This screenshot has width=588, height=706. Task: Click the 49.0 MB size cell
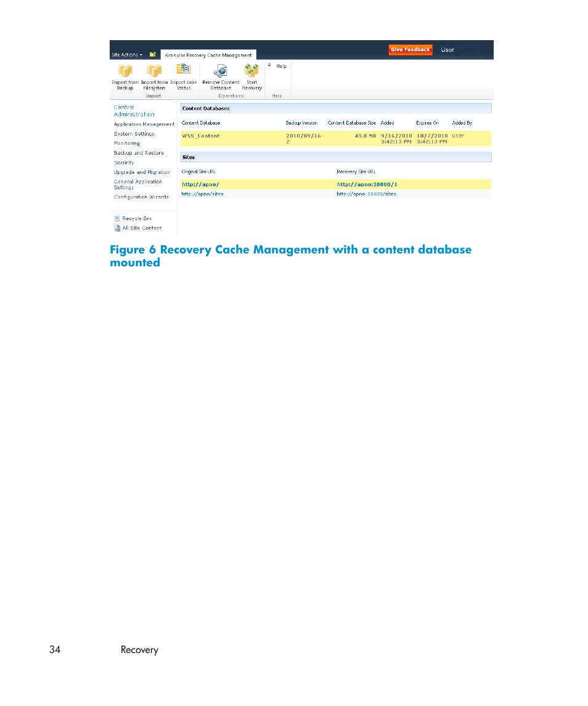tap(365, 136)
